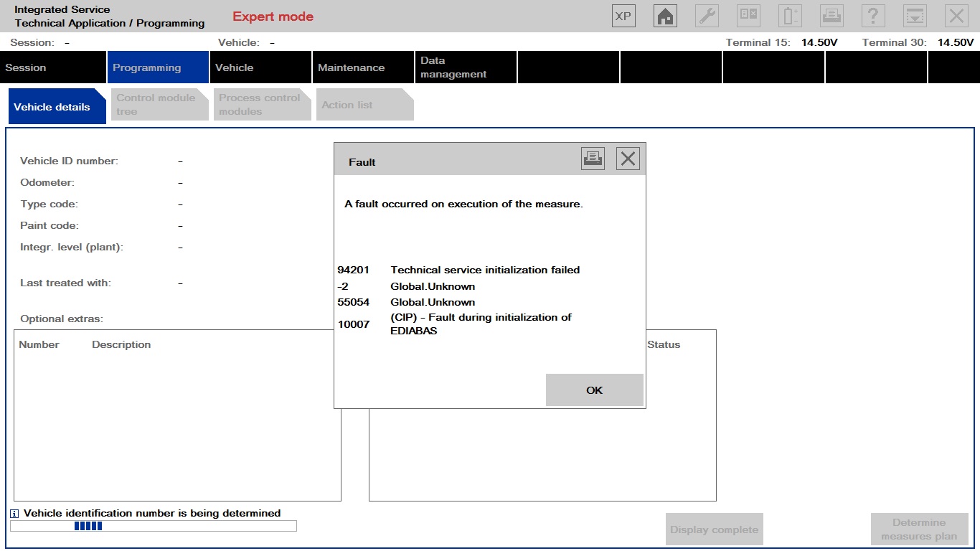
Task: Click the compare pages toolbar icon
Action: (749, 16)
